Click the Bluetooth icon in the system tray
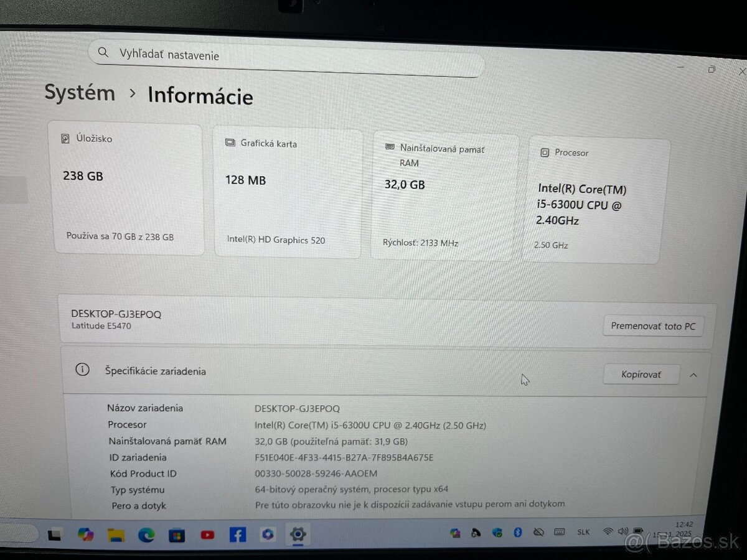Image resolution: width=747 pixels, height=560 pixels. pyautogui.click(x=517, y=532)
